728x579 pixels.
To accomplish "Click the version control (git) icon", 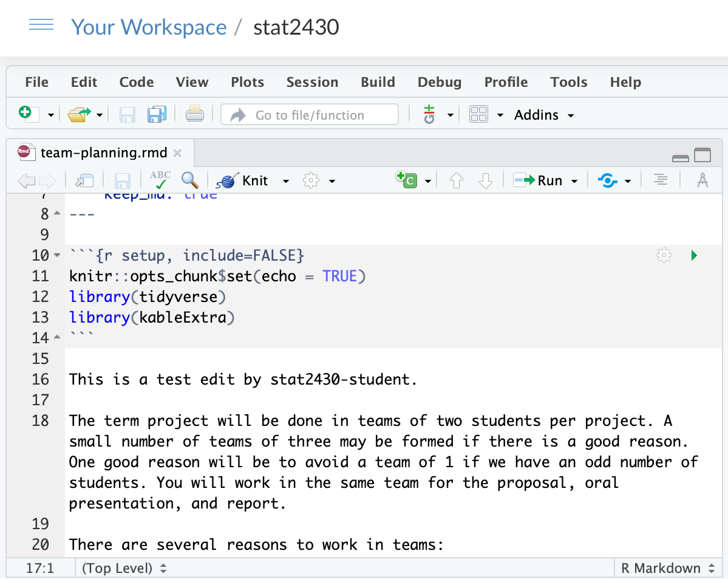I will (429, 114).
